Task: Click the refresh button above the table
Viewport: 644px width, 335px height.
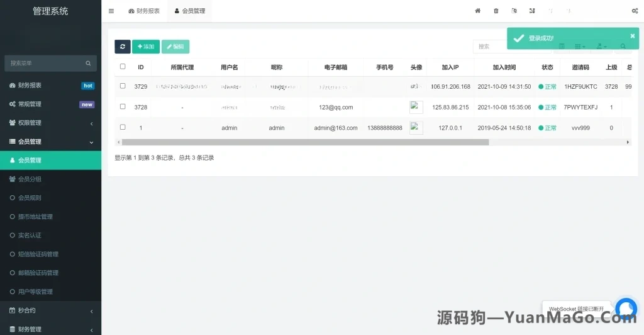Action: [x=123, y=47]
